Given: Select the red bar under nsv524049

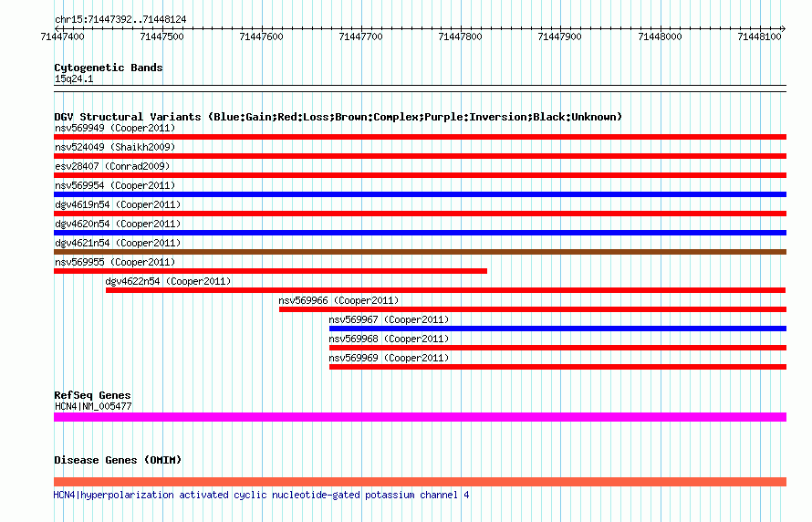Looking at the screenshot, I should point(420,156).
